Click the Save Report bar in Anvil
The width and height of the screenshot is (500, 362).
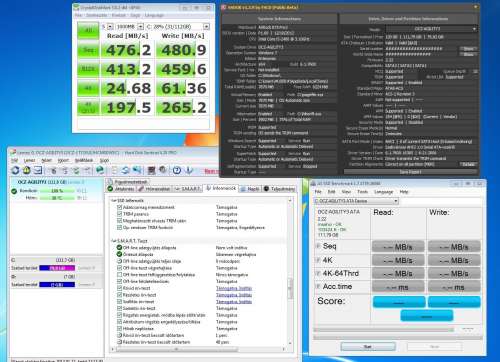(410, 172)
